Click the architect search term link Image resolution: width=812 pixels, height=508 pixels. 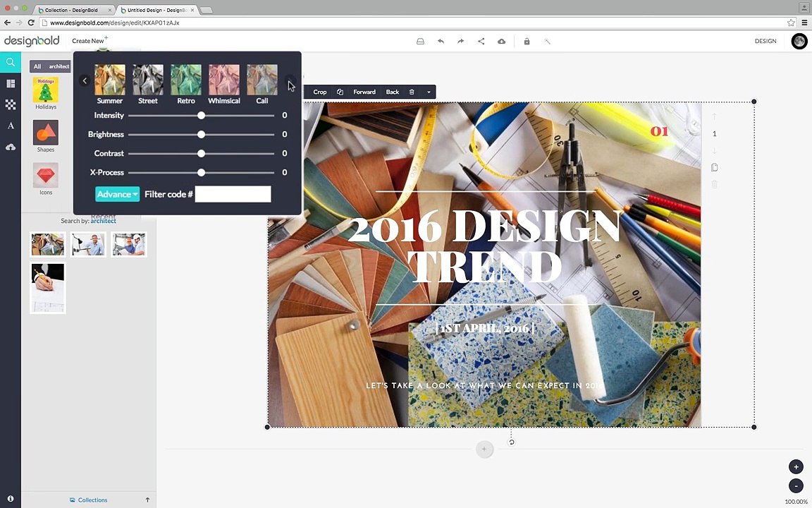coord(104,221)
